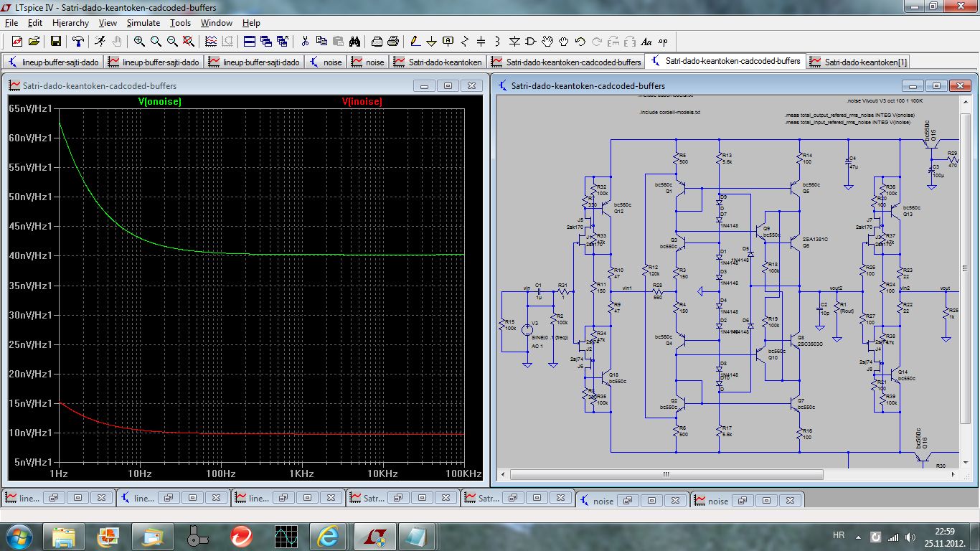Screen dimensions: 980x551
Task: Click the 100KHz horizontal axis label
Action: click(x=463, y=474)
